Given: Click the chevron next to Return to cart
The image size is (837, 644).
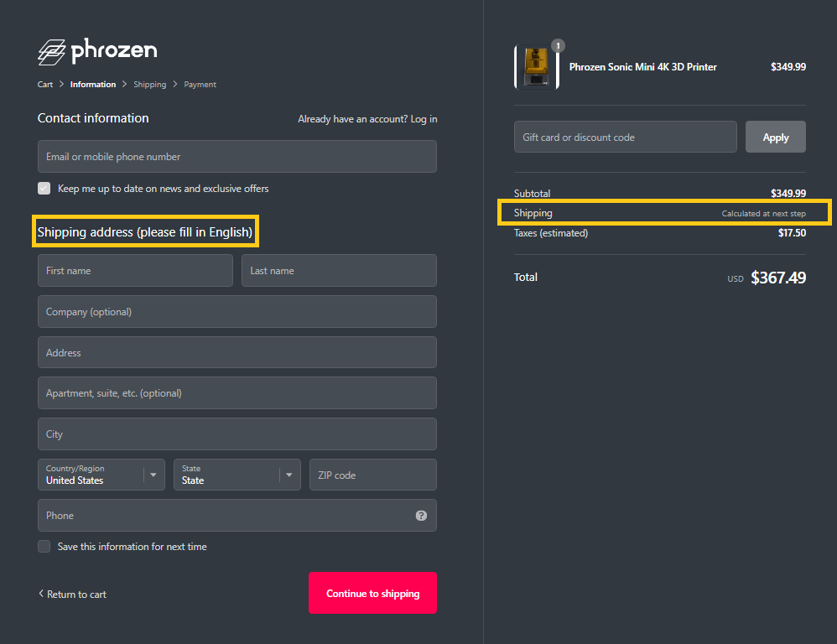Looking at the screenshot, I should [40, 594].
